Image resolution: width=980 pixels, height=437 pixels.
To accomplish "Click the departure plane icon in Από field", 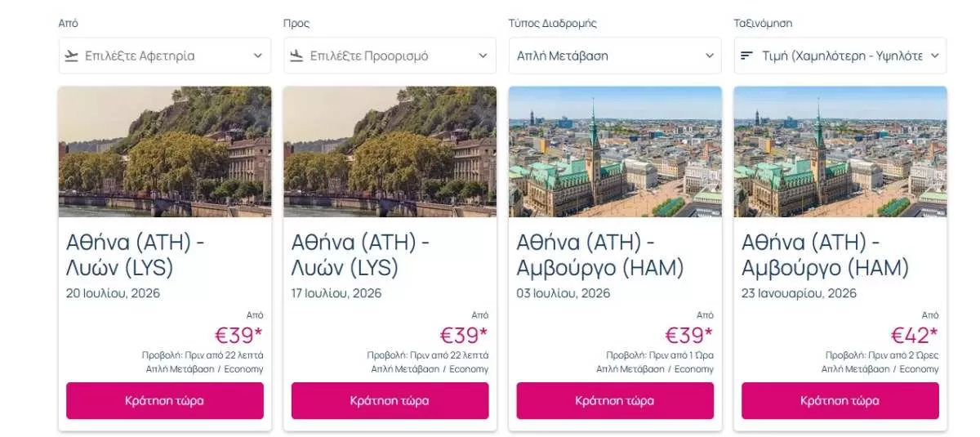I will pyautogui.click(x=72, y=56).
